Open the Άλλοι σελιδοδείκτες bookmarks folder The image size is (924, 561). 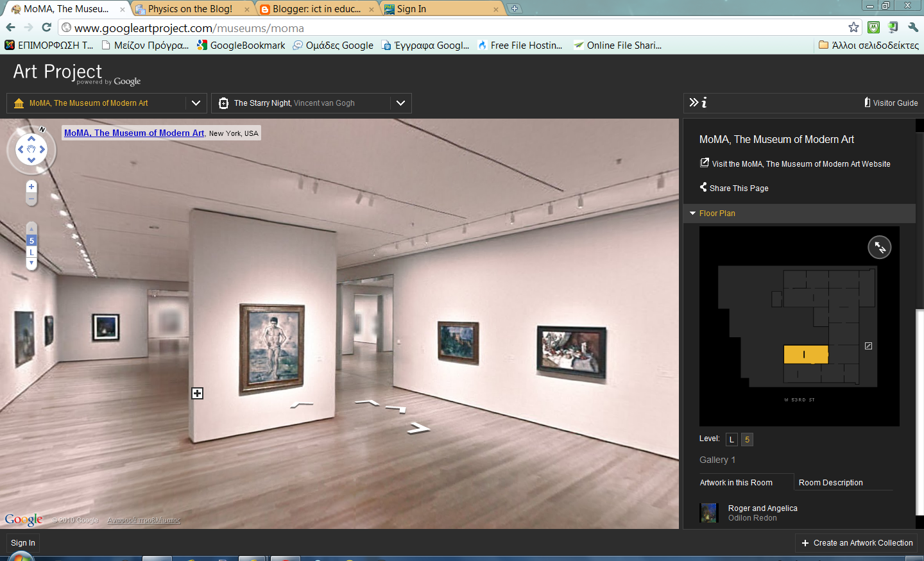click(869, 45)
